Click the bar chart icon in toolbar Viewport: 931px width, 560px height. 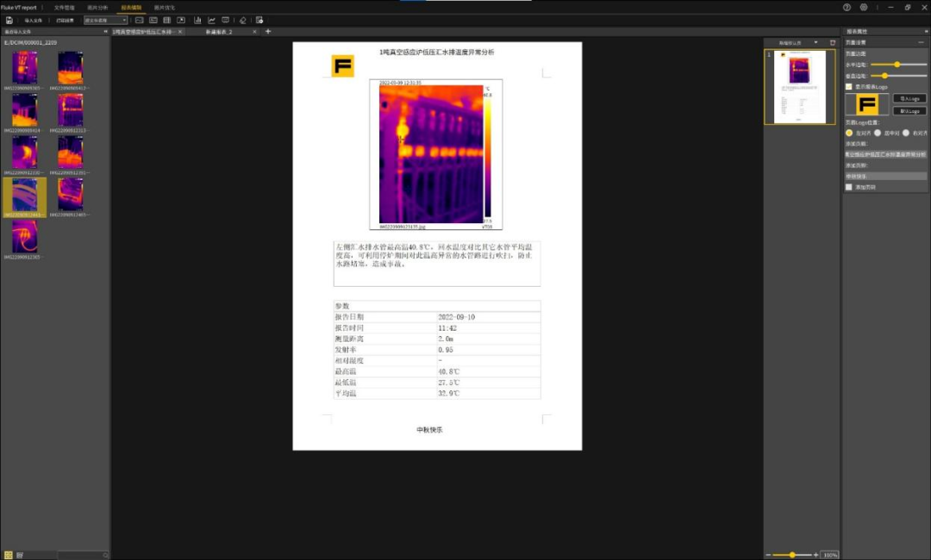coord(197,20)
